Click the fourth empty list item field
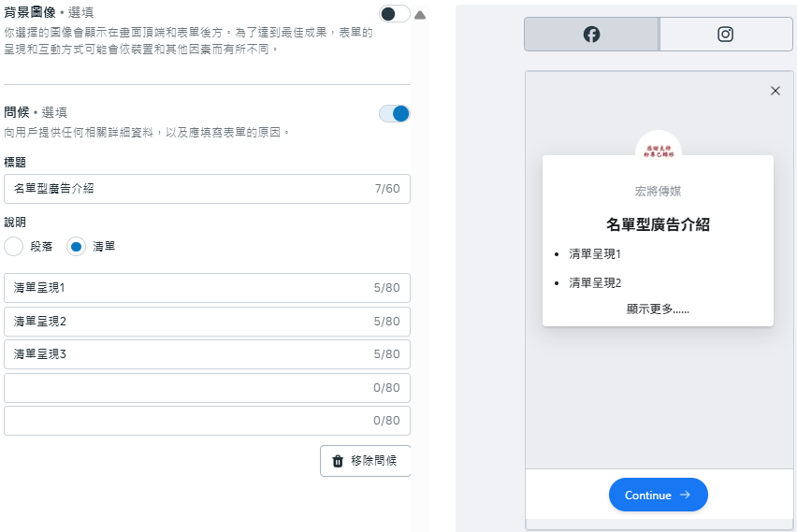The height and width of the screenshot is (532, 797). [x=187, y=388]
